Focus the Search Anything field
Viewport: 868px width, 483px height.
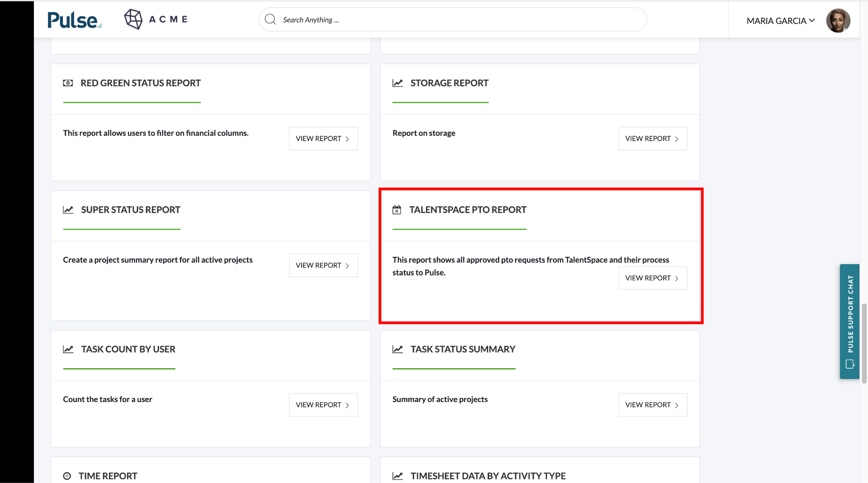point(453,19)
